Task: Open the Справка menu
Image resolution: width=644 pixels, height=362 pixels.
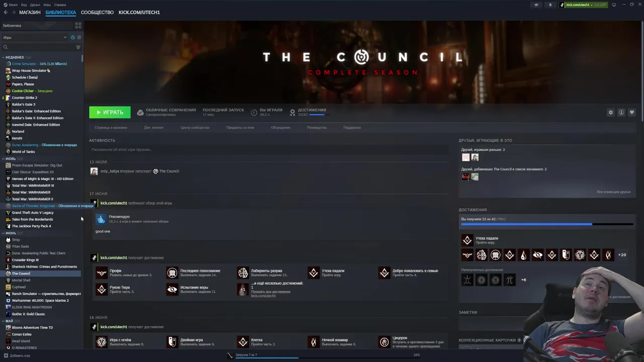Action: [x=60, y=5]
